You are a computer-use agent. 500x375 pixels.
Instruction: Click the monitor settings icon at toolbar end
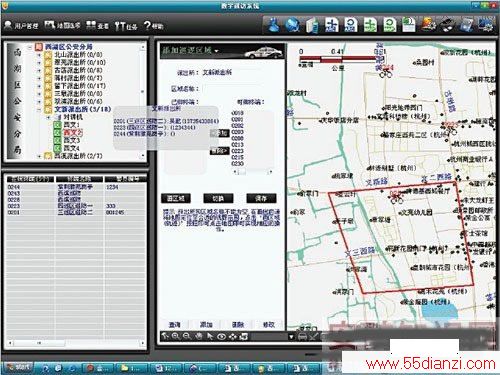click(486, 25)
